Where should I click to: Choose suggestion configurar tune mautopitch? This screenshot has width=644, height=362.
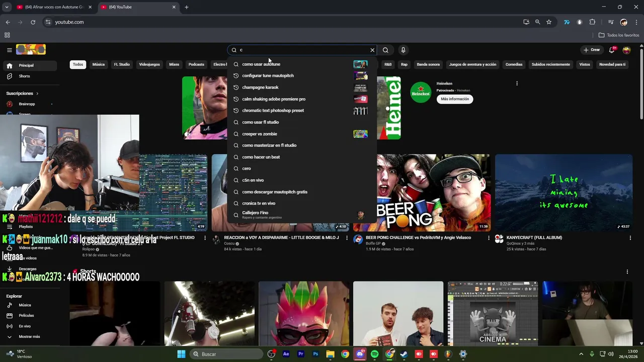point(302,75)
